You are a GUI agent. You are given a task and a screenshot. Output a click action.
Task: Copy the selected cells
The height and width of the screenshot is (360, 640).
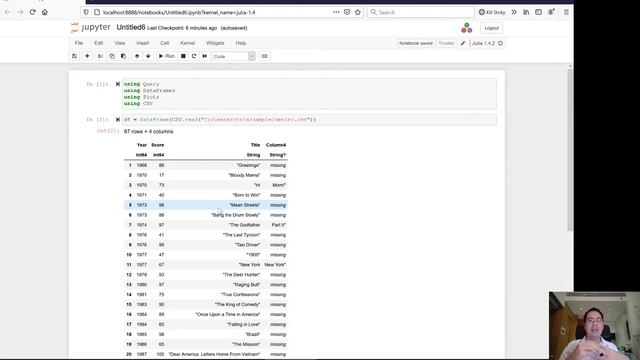click(112, 56)
